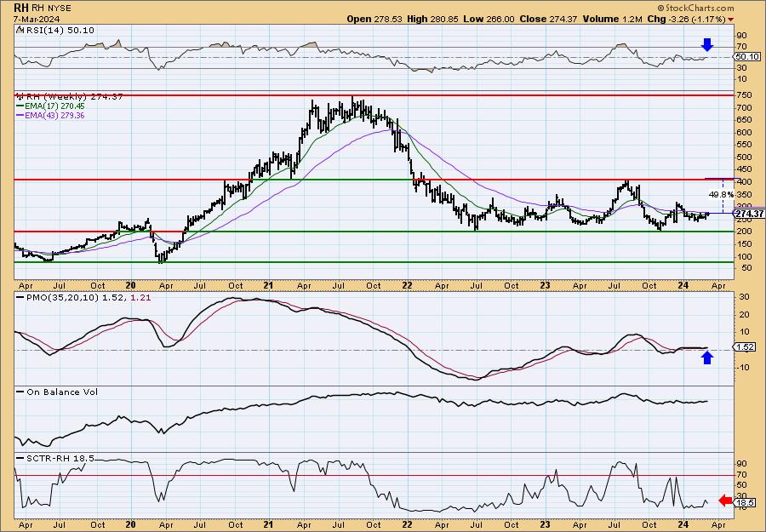Click the 1.52 PMO value tag on axis
The width and height of the screenshot is (766, 532).
(746, 347)
